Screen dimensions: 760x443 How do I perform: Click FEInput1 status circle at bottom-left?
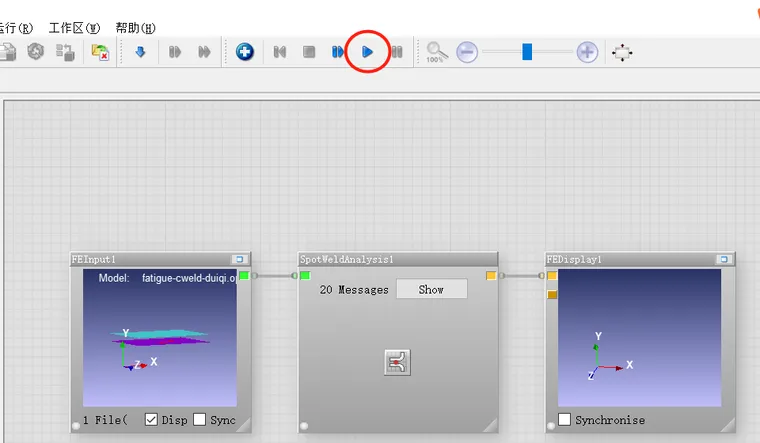click(x=76, y=426)
